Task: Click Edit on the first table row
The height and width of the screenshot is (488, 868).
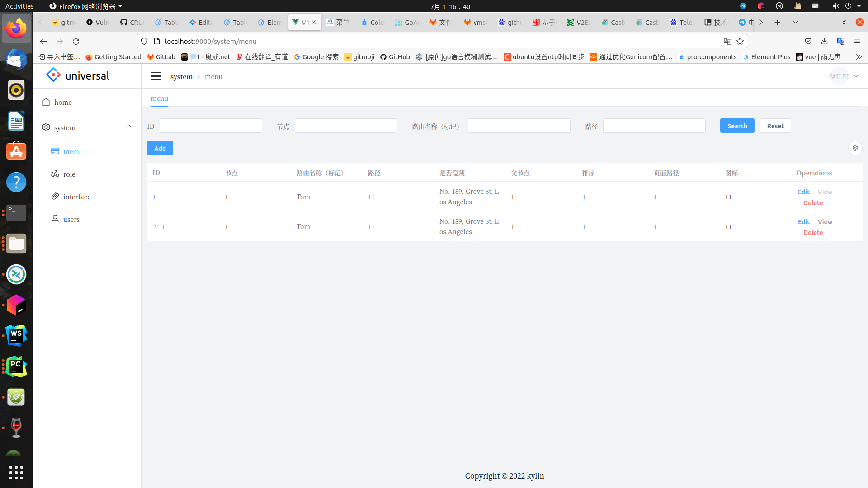Action: pyautogui.click(x=804, y=192)
